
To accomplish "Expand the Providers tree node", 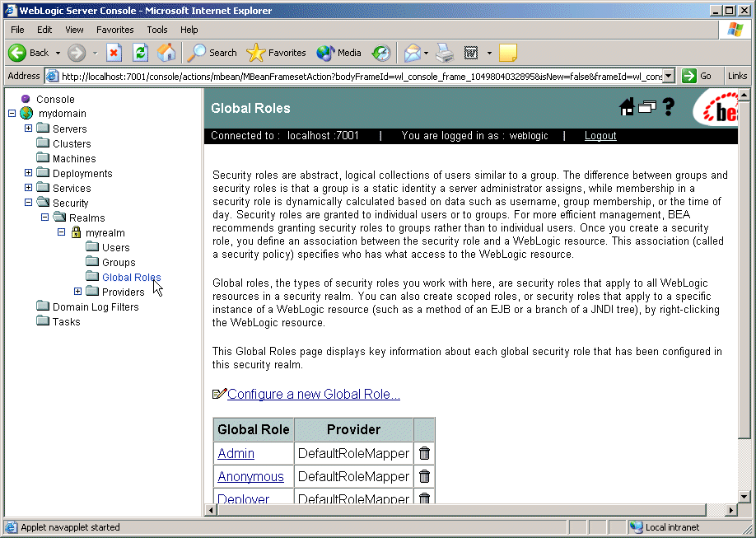I will point(77,292).
